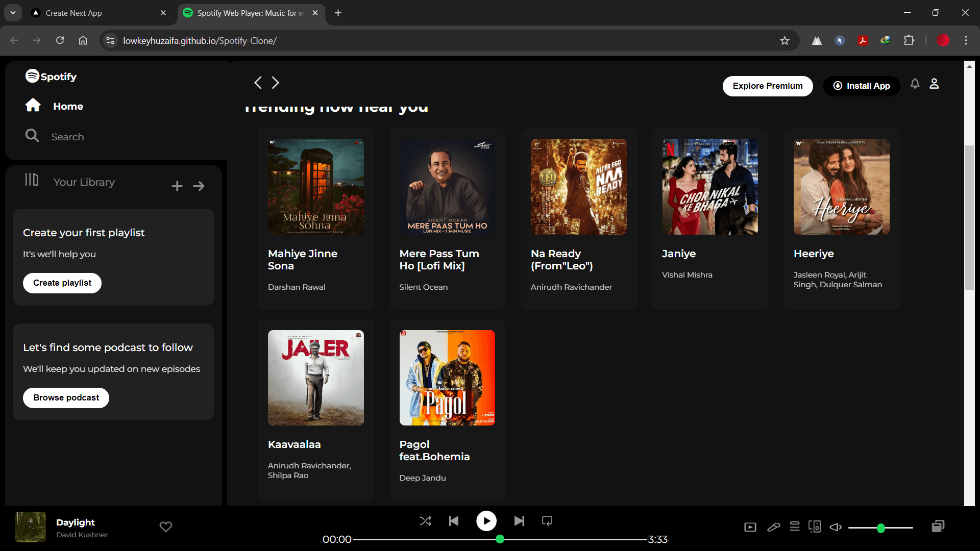Click the Create playlist button

[x=62, y=283]
